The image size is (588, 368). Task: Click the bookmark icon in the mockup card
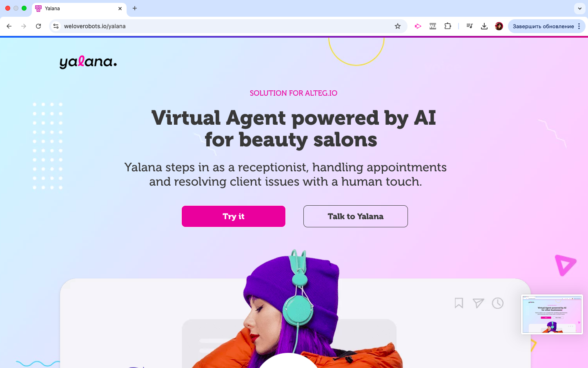(x=459, y=303)
